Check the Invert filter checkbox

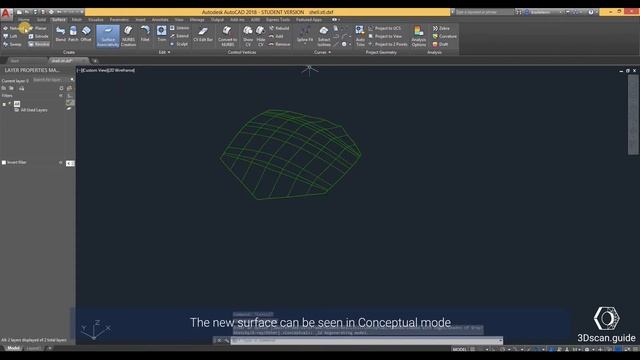pos(4,162)
